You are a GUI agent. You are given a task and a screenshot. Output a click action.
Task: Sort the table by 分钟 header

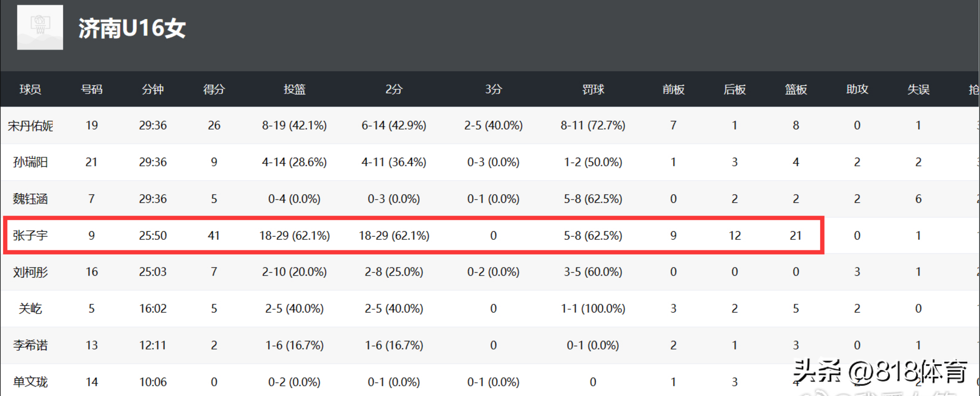(x=153, y=89)
